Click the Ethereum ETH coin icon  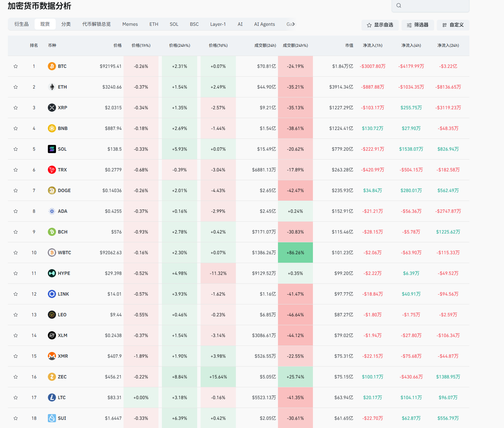(x=52, y=87)
